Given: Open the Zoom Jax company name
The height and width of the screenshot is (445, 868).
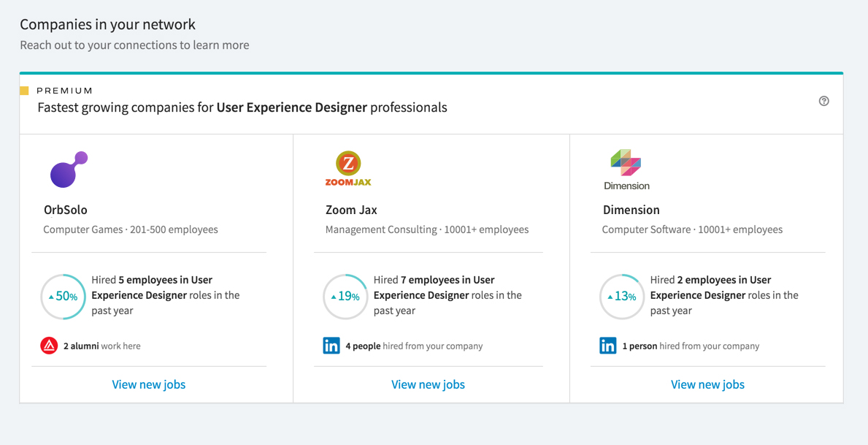Looking at the screenshot, I should click(x=352, y=210).
